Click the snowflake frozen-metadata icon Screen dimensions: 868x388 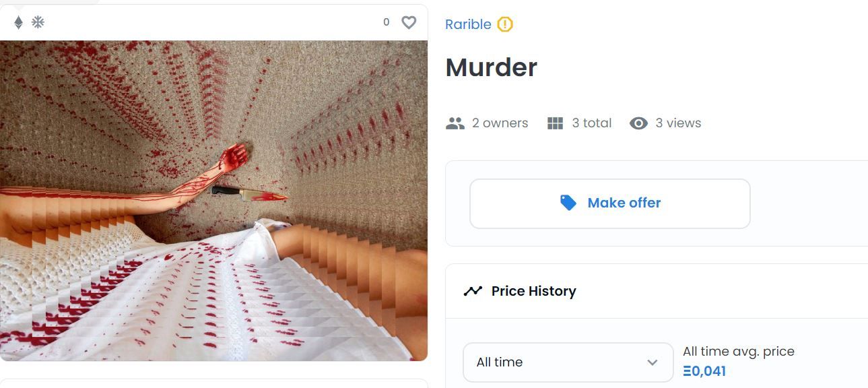click(38, 22)
